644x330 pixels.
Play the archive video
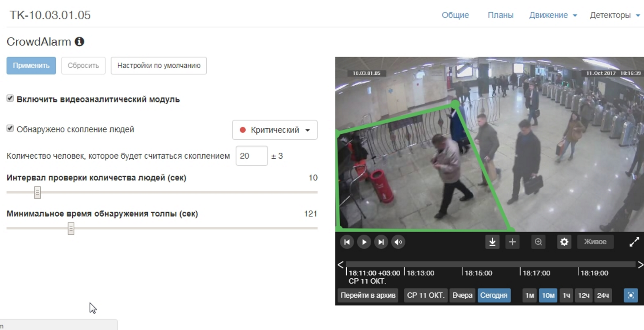[x=364, y=242]
